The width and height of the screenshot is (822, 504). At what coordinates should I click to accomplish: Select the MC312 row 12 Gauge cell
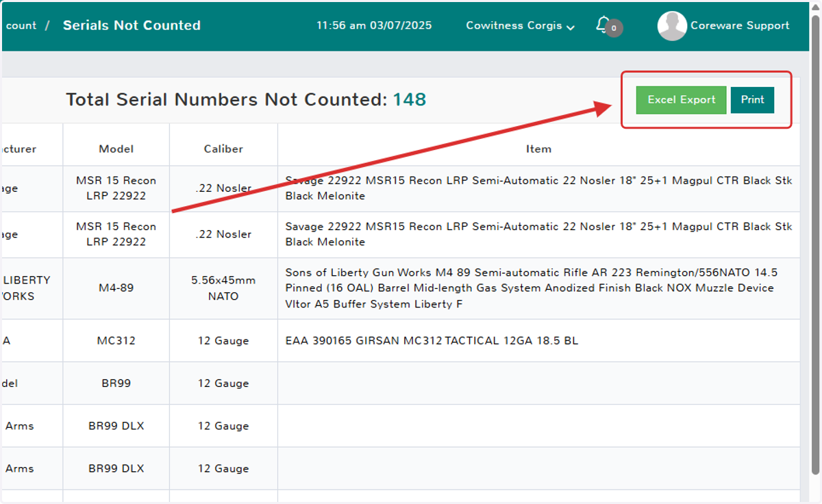[223, 340]
